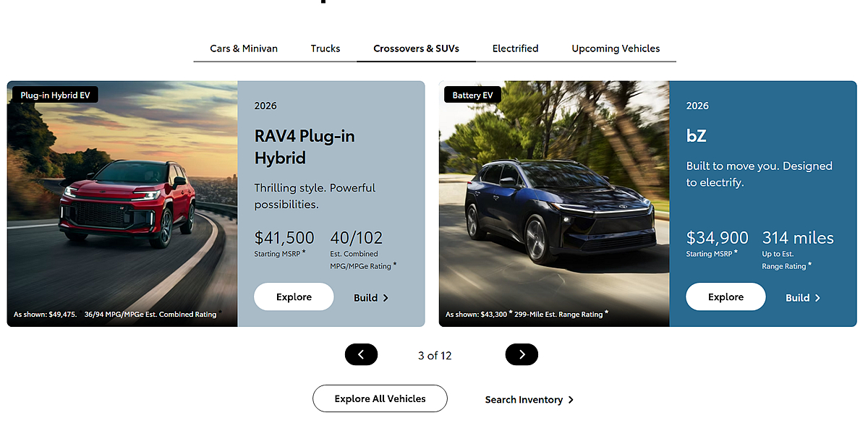Go to previous vehicle carousel slide

(x=361, y=354)
